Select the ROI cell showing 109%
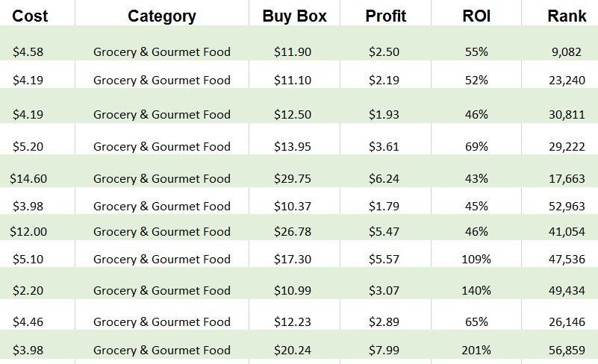 coord(476,259)
